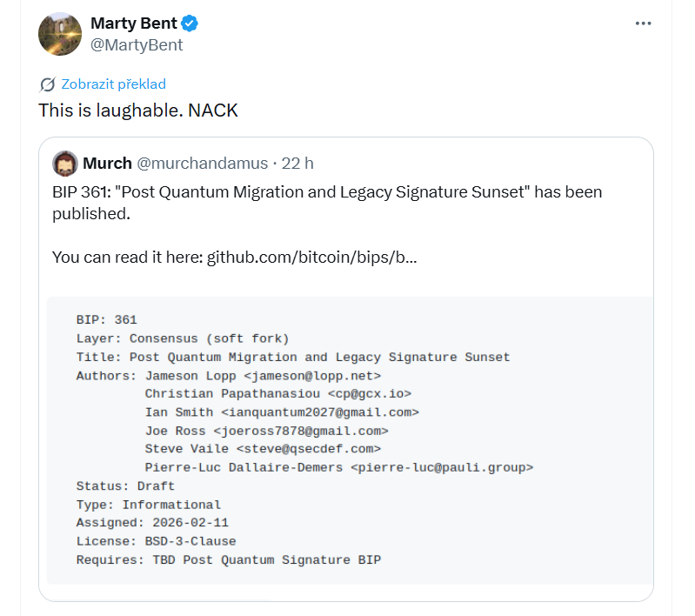
Task: Click the github.com/bitcoin/bips text
Action: coord(311,258)
